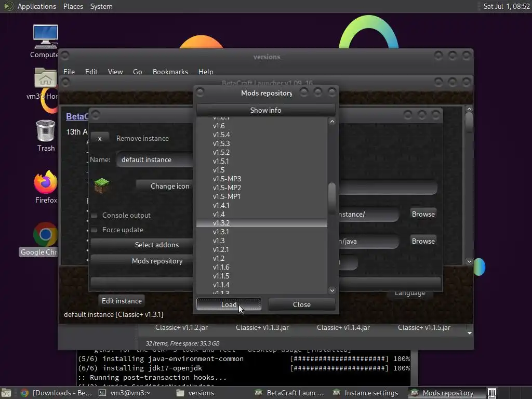
Task: Click mods list scrollbar down arrow
Action: point(332,290)
